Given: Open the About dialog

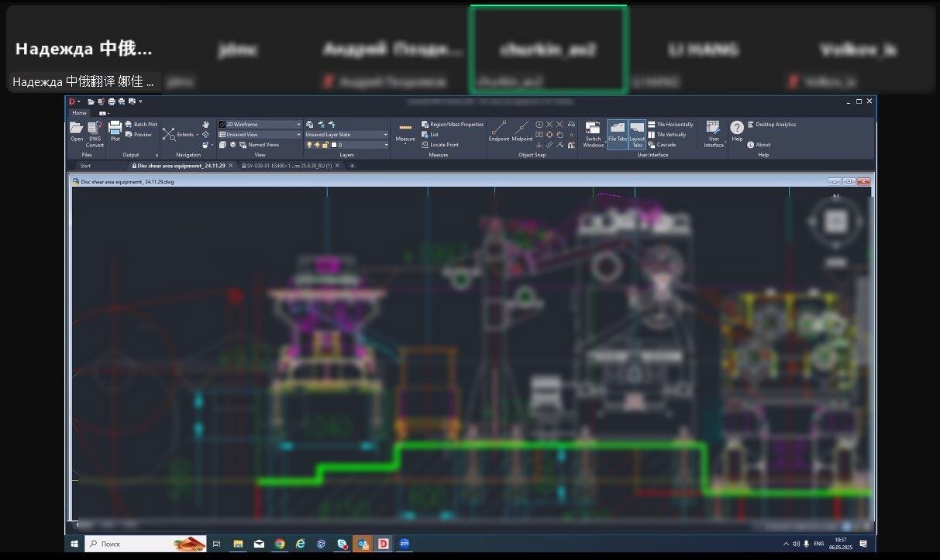Looking at the screenshot, I should [x=759, y=145].
